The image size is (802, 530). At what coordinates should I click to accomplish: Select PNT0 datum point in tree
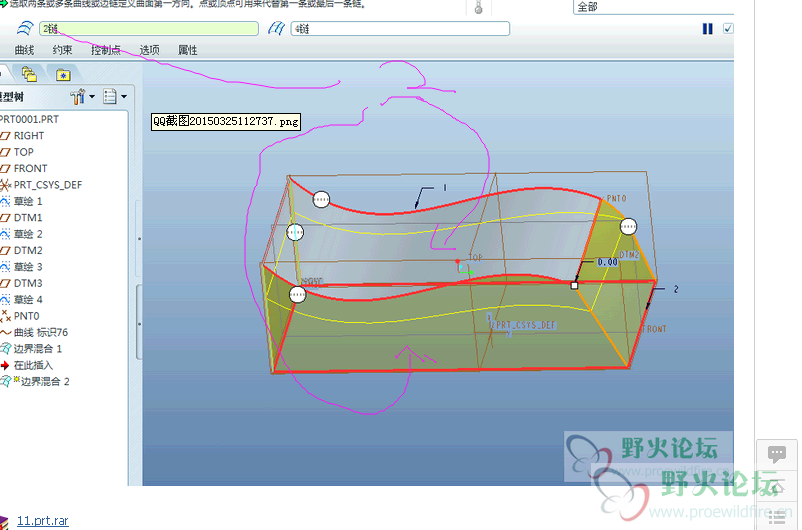[27, 316]
